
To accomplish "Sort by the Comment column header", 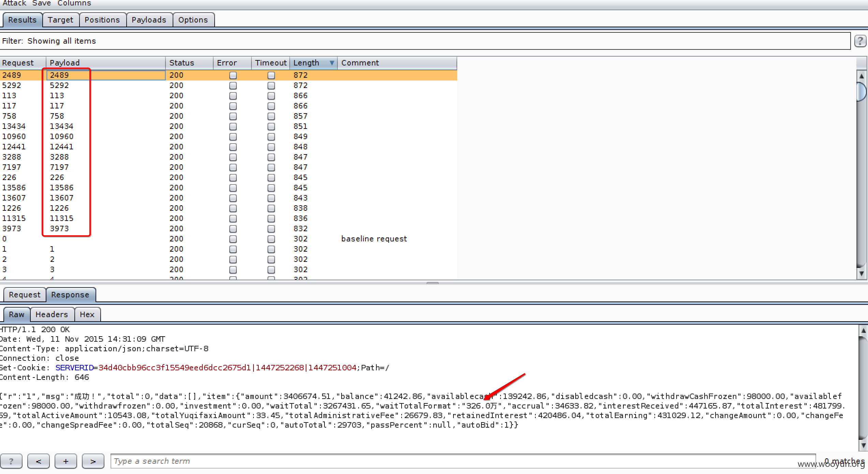I will [x=397, y=63].
